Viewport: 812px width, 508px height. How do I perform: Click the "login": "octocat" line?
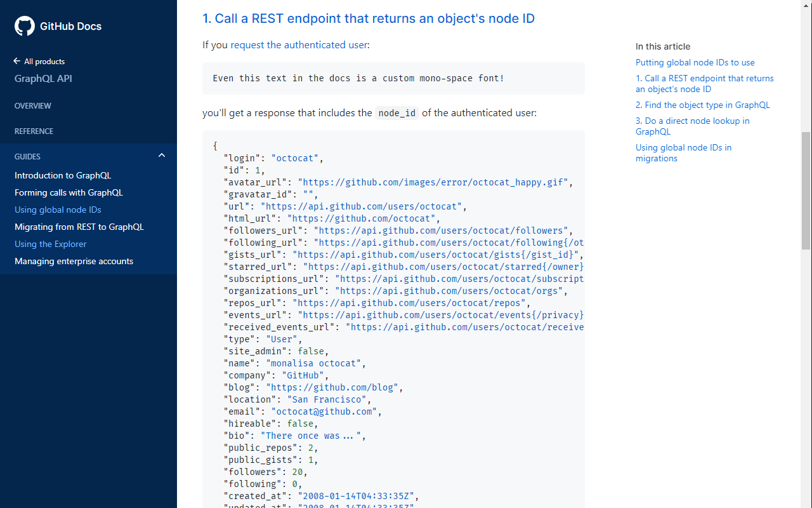pos(273,158)
